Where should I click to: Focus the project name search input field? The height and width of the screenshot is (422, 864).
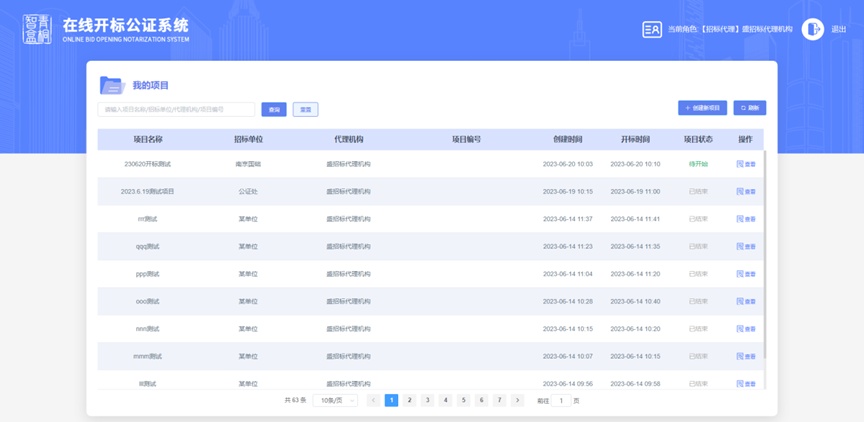(x=177, y=109)
